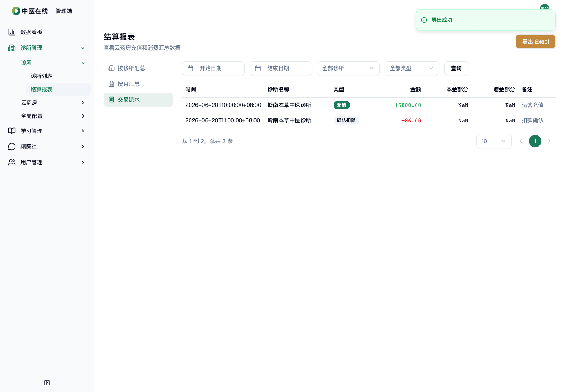This screenshot has height=392, width=565.
Task: Go to the next page arrow
Action: 549,141
